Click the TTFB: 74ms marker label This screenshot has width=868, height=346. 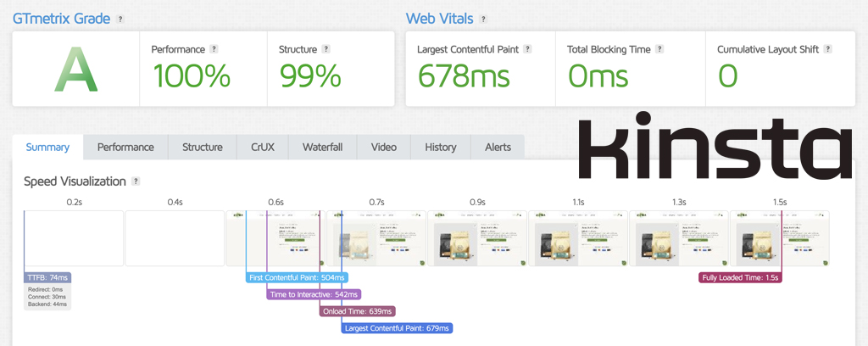click(47, 278)
